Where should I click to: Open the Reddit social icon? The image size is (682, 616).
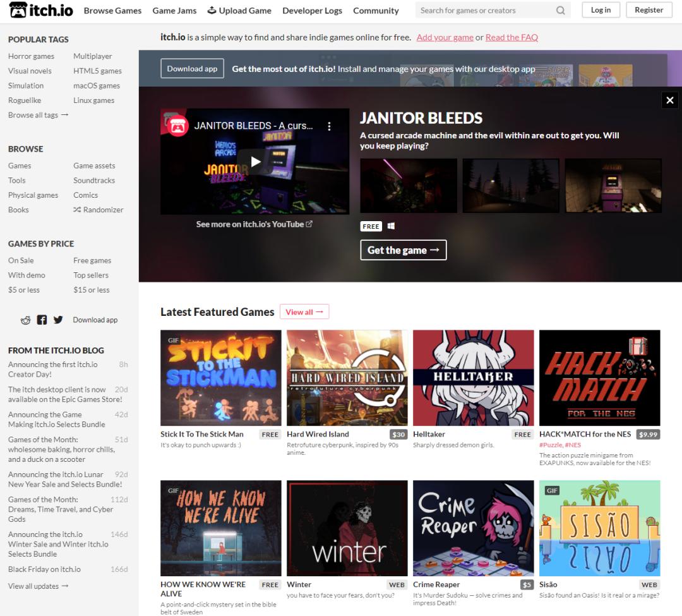point(26,320)
